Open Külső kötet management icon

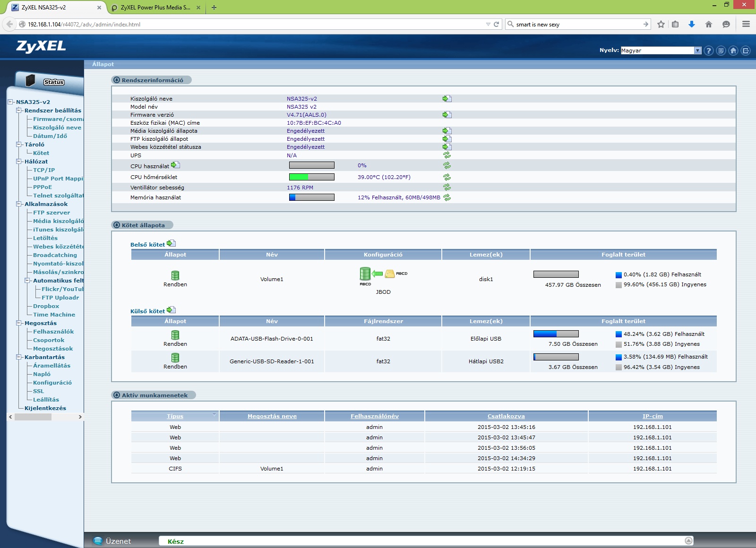171,310
